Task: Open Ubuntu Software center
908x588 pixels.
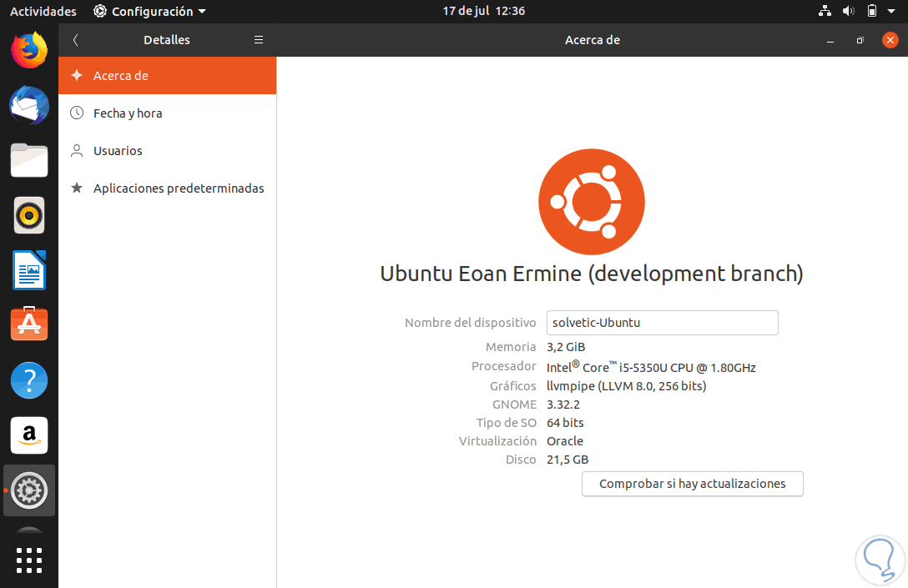Action: click(29, 324)
